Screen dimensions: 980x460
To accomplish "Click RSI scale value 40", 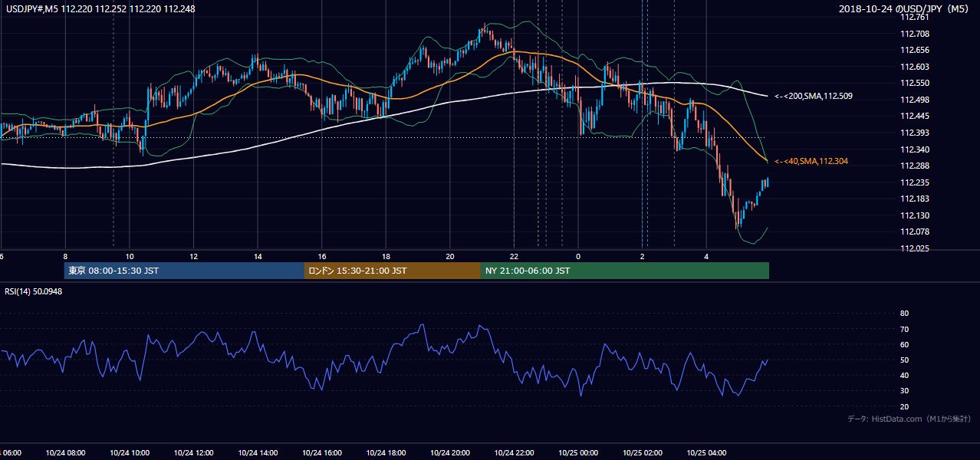I will [x=904, y=376].
